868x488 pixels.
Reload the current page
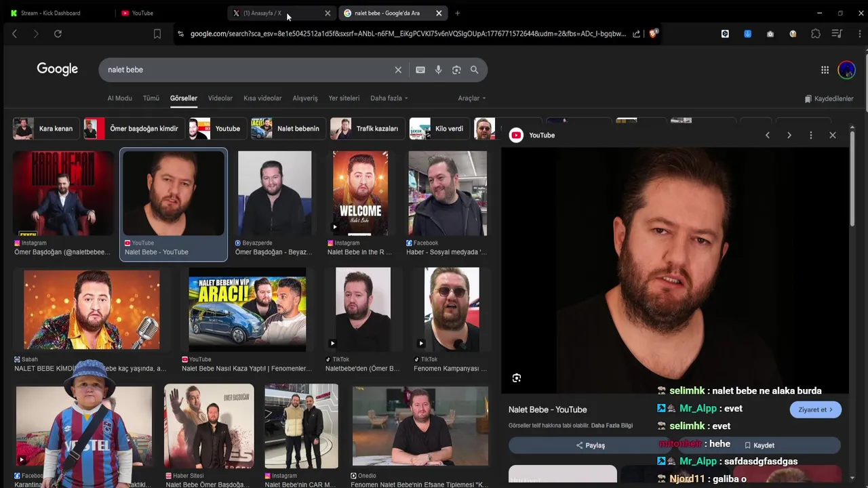coord(58,33)
